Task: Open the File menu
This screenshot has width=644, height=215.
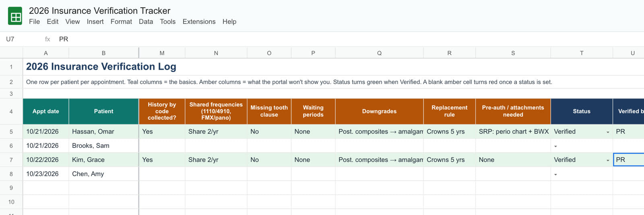Action: (34, 22)
